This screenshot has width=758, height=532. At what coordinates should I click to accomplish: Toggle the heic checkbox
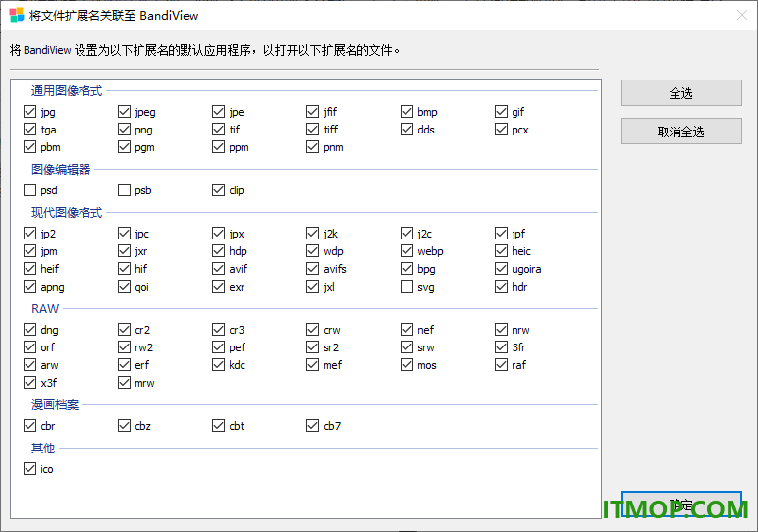click(502, 251)
